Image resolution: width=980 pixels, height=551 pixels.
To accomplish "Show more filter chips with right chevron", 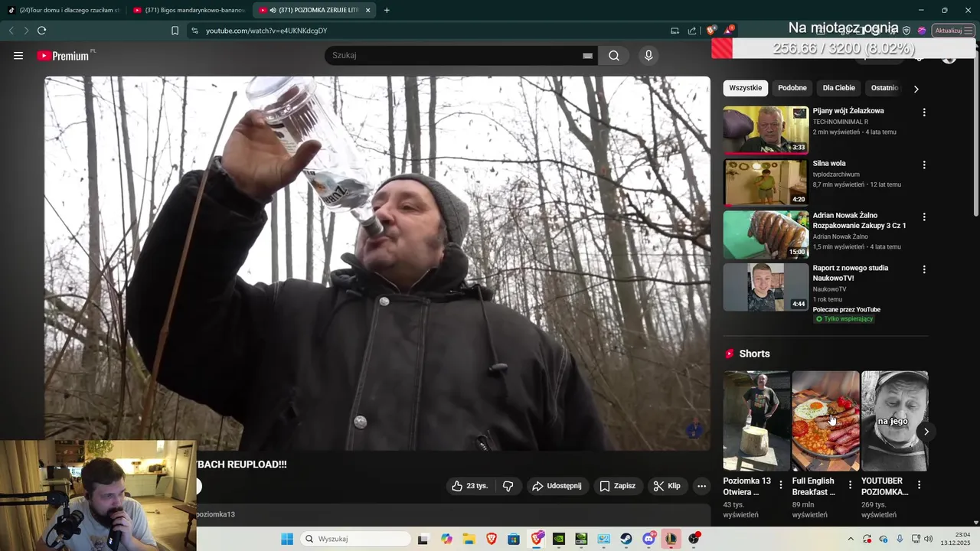I will pyautogui.click(x=916, y=89).
